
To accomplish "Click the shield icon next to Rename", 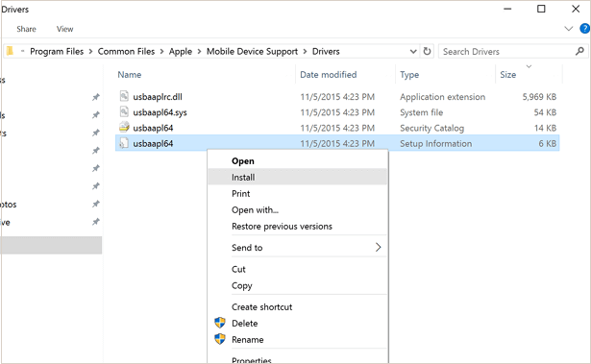I will pos(220,339).
